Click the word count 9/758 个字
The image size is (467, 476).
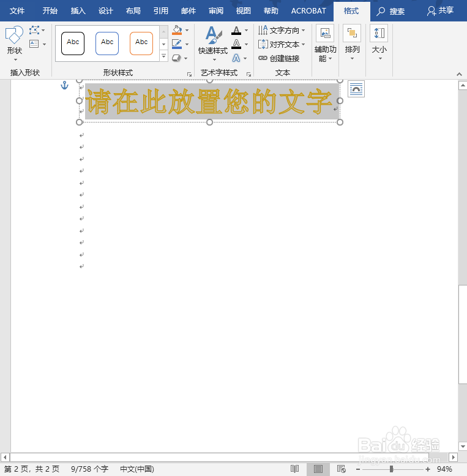coord(89,469)
